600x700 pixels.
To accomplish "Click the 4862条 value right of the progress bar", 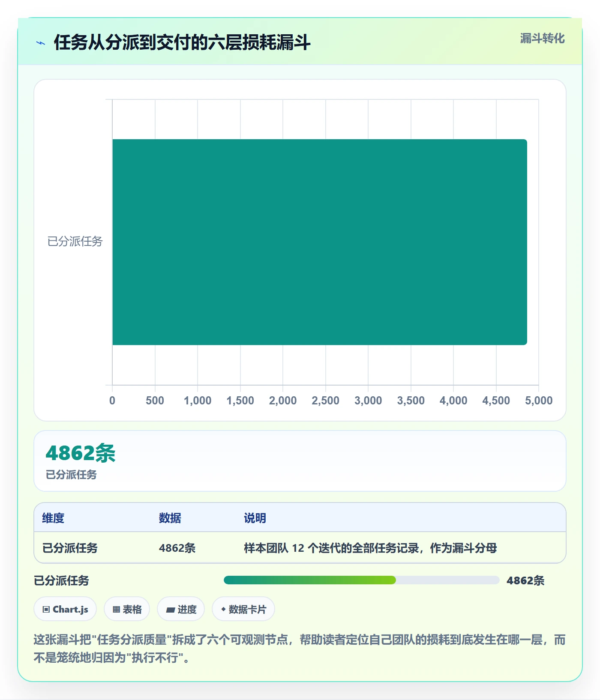I will [525, 580].
